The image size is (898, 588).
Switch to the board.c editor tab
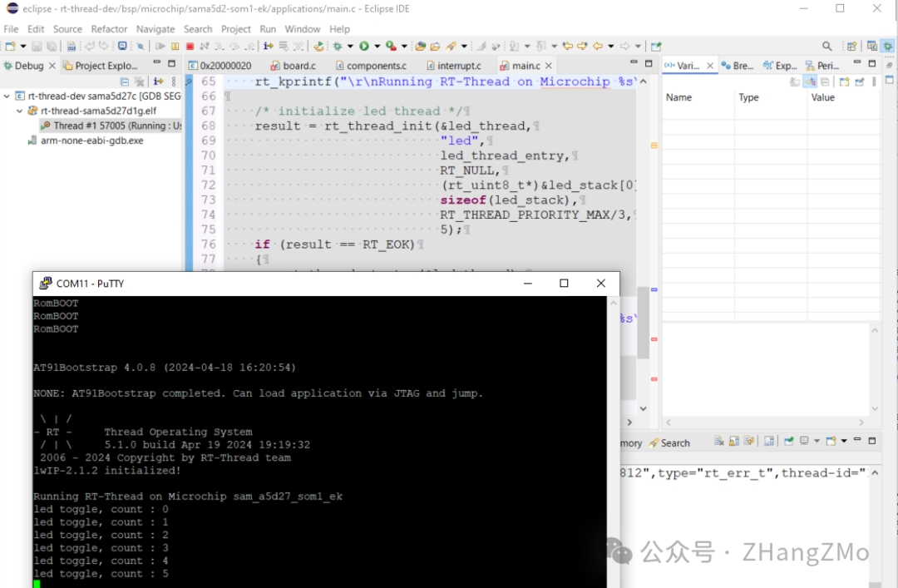(x=294, y=66)
